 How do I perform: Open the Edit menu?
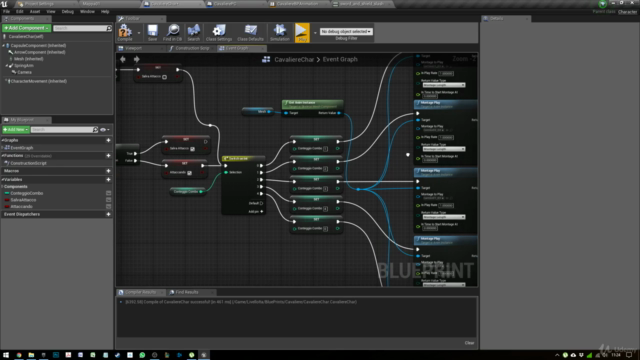(20, 11)
